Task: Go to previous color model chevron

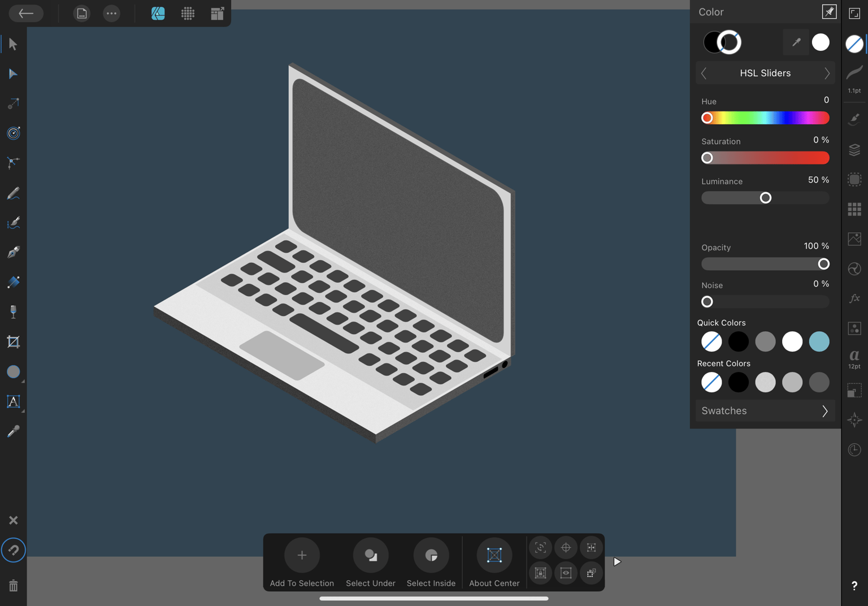Action: [704, 73]
